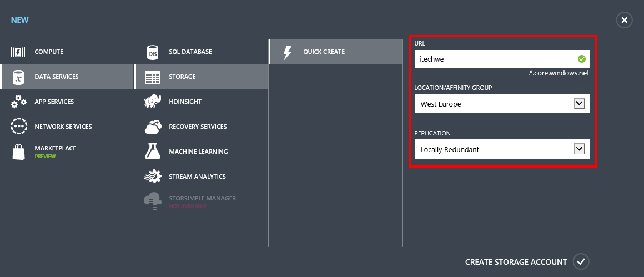Pick the Machine Learning flask icon
The image size is (644, 277).
pyautogui.click(x=152, y=151)
